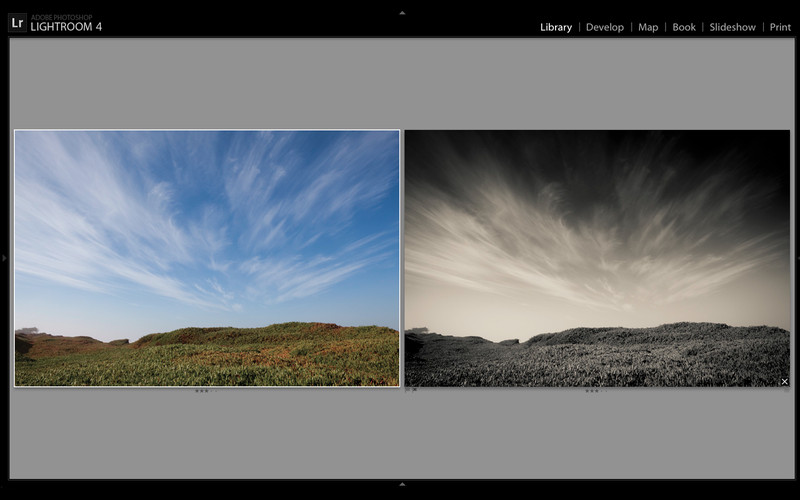Expand the right panel with the edge arrow
800x500 pixels.
[796, 258]
